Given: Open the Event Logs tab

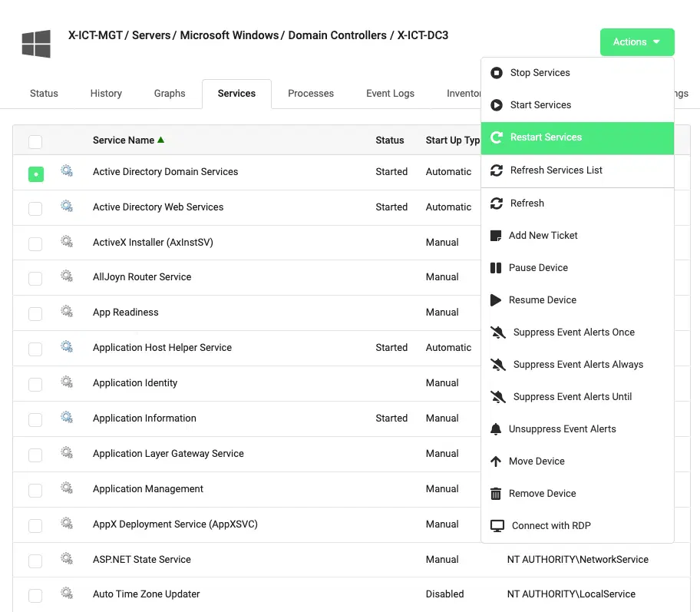Looking at the screenshot, I should pyautogui.click(x=390, y=94).
